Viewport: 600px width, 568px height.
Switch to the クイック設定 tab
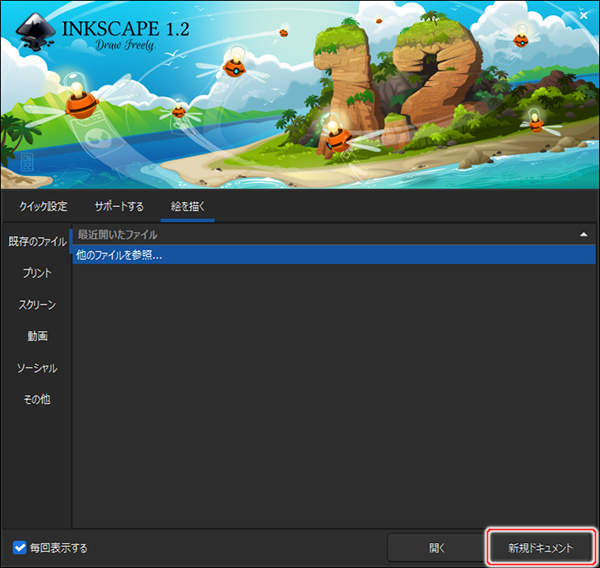point(43,207)
